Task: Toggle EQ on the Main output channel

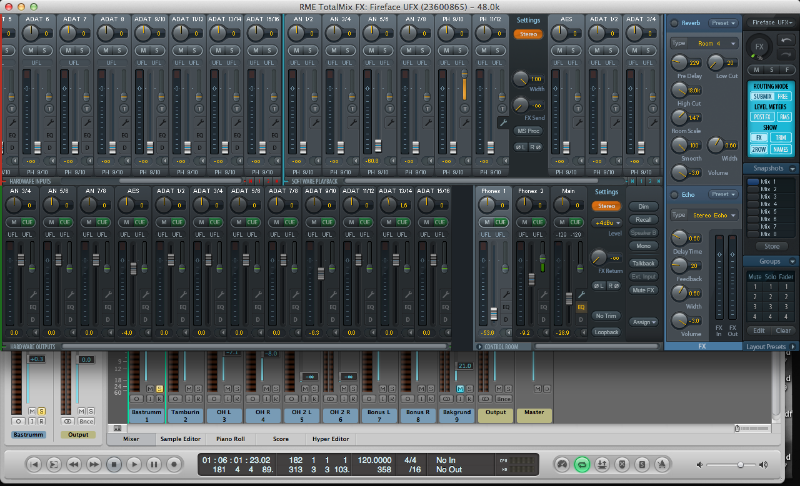Action: pyautogui.click(x=581, y=307)
